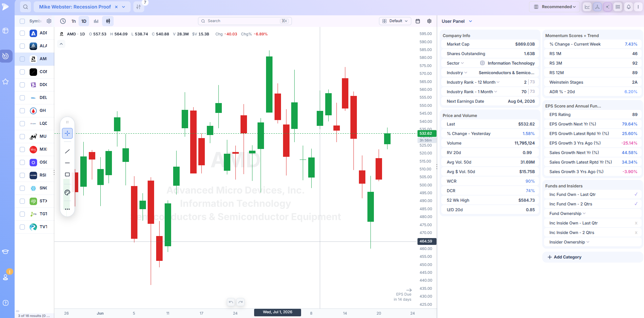Switch chart to 1D timeframe
Image resolution: width=644 pixels, height=318 pixels.
[x=84, y=21]
